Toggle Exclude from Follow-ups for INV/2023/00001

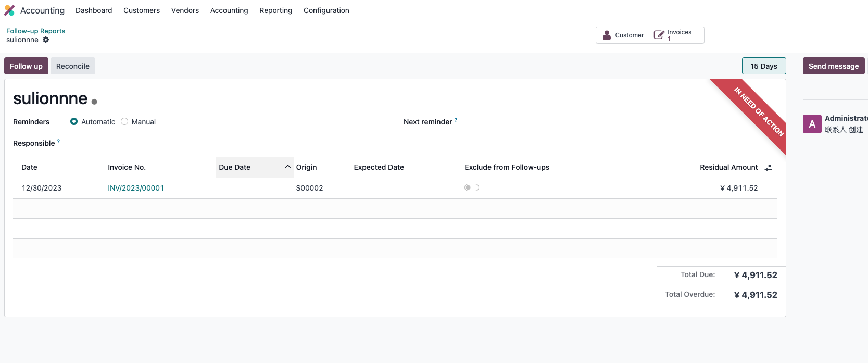[x=472, y=187]
